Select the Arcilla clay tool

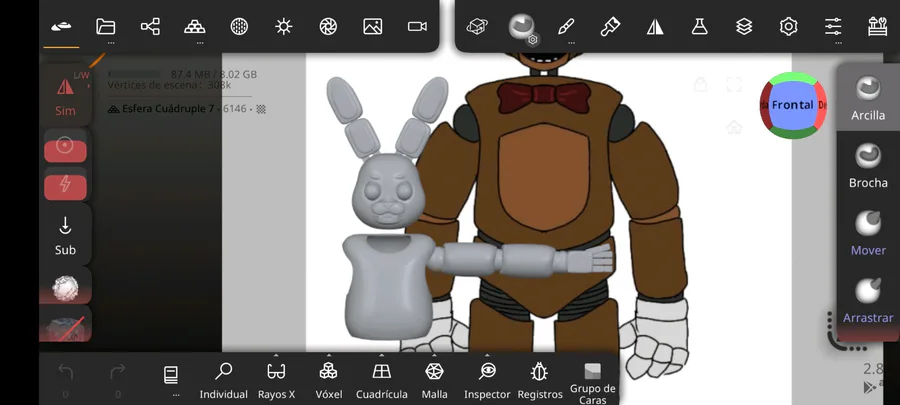(868, 98)
